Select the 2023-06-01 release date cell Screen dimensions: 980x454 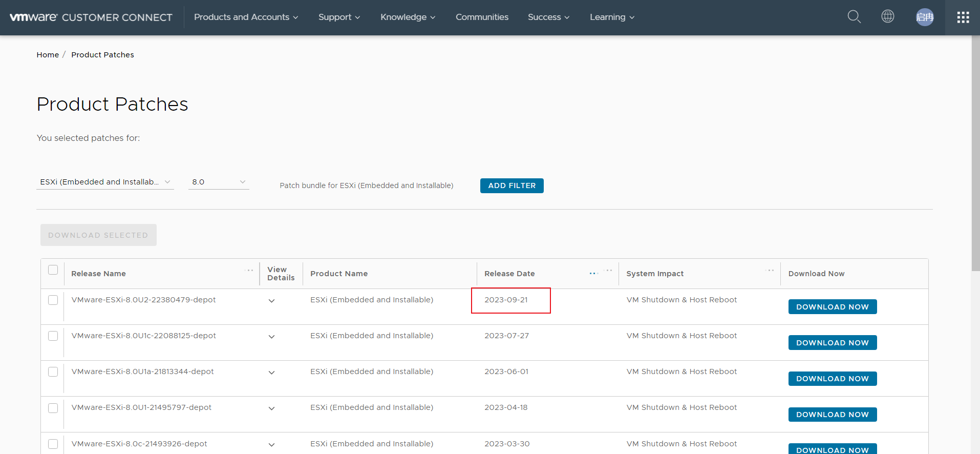(506, 372)
